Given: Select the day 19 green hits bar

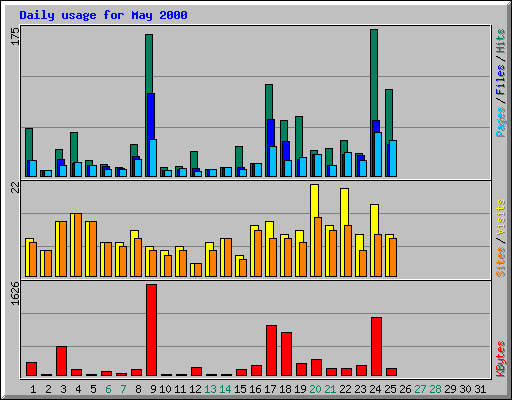Looking at the screenshot, I should tap(299, 137).
